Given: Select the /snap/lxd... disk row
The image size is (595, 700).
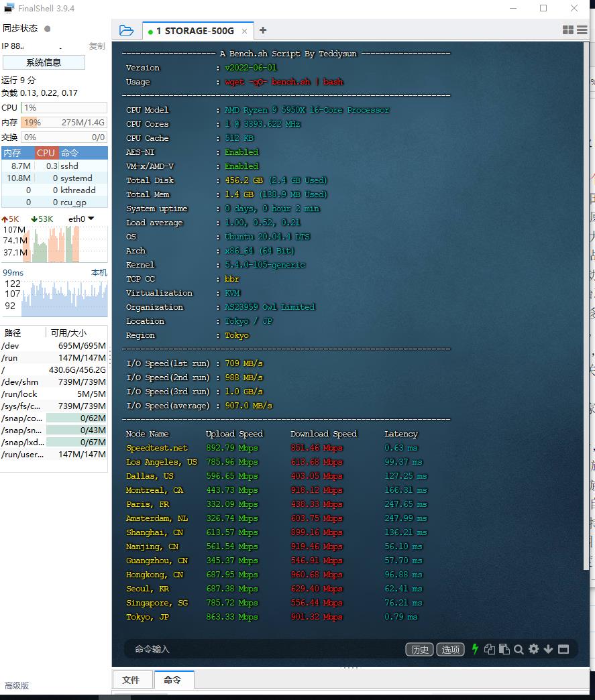Looking at the screenshot, I should pos(54,442).
